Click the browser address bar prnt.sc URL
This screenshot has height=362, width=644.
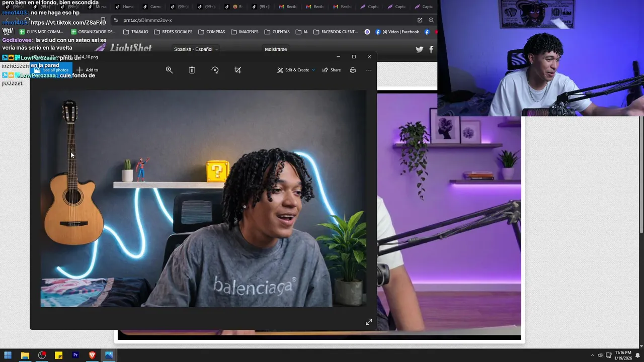[x=147, y=20]
